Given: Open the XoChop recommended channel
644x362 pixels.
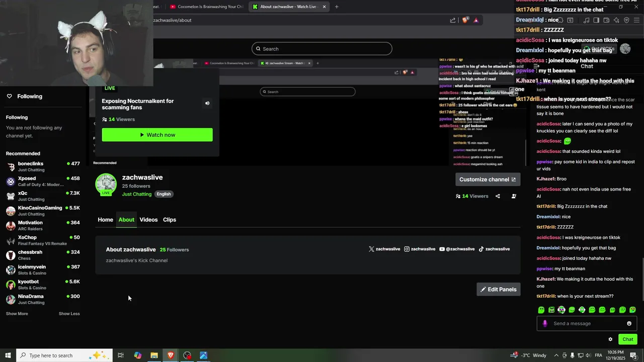Looking at the screenshot, I should [43, 240].
